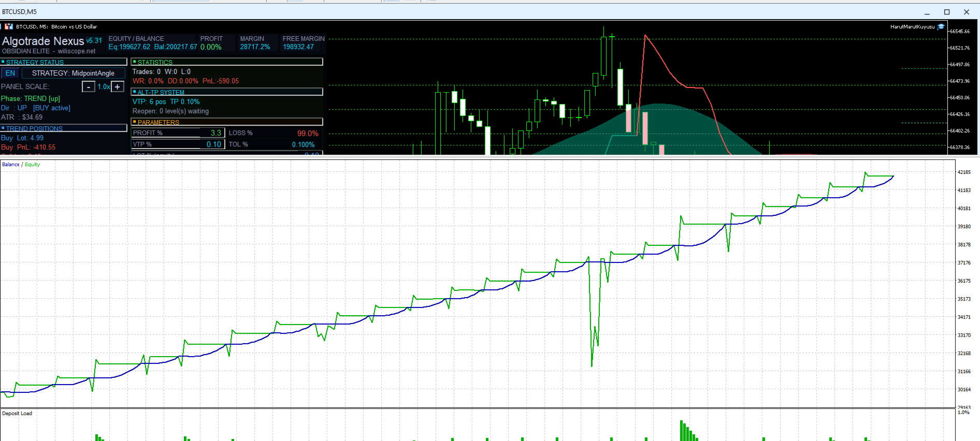Screen dimensions: 980x441
Task: Click the equity value Eq:199627.62
Action: point(129,47)
